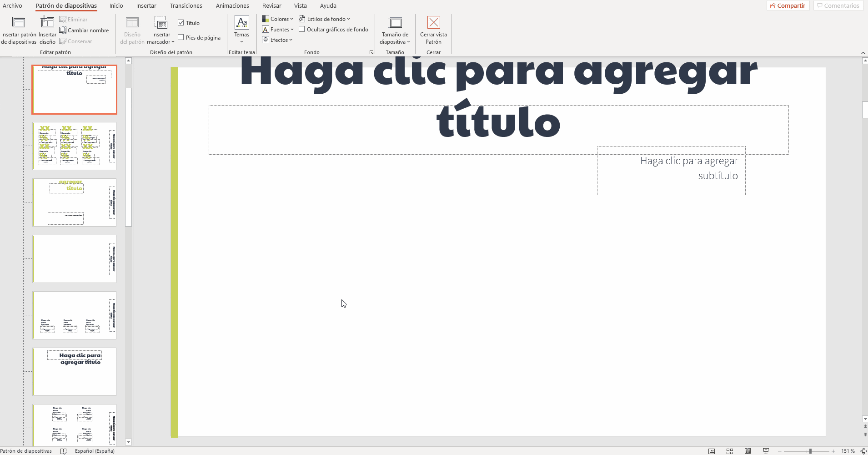Switch to slide sorter view in status bar
868x455 pixels.
730,451
